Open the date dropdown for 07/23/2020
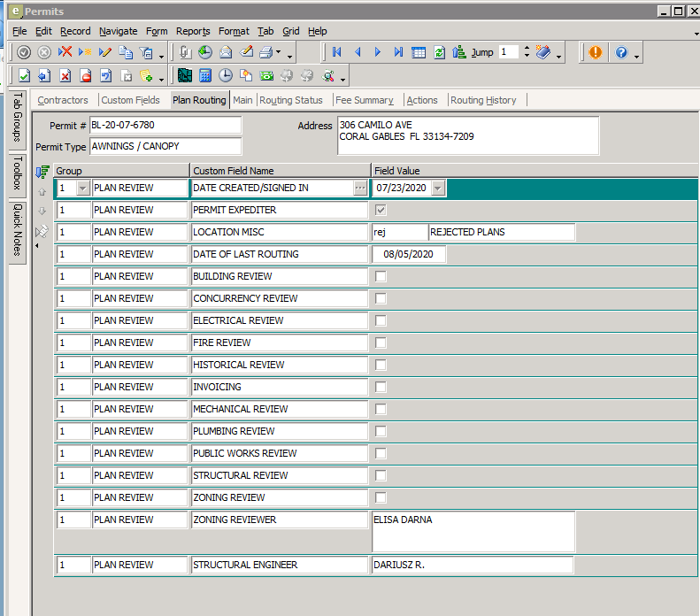Image resolution: width=700 pixels, height=616 pixels. pos(438,188)
